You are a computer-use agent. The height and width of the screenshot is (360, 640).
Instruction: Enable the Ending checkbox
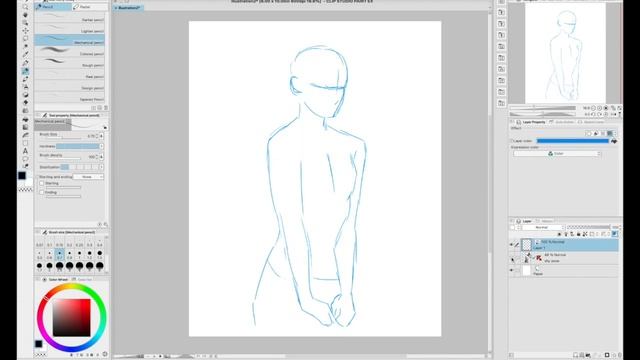pos(42,192)
